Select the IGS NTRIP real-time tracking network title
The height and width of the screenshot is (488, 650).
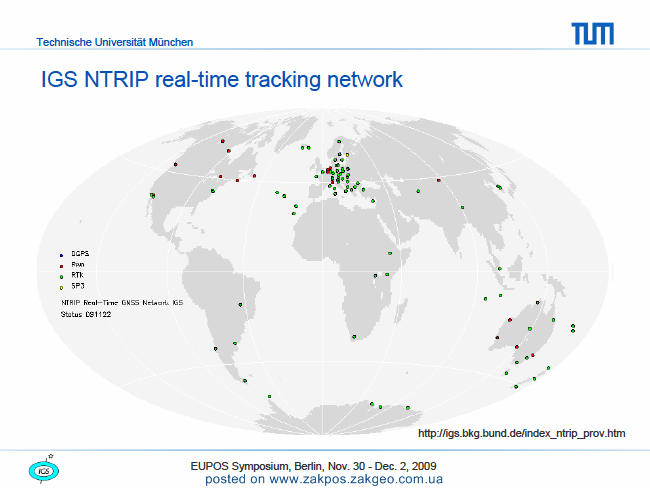(222, 79)
